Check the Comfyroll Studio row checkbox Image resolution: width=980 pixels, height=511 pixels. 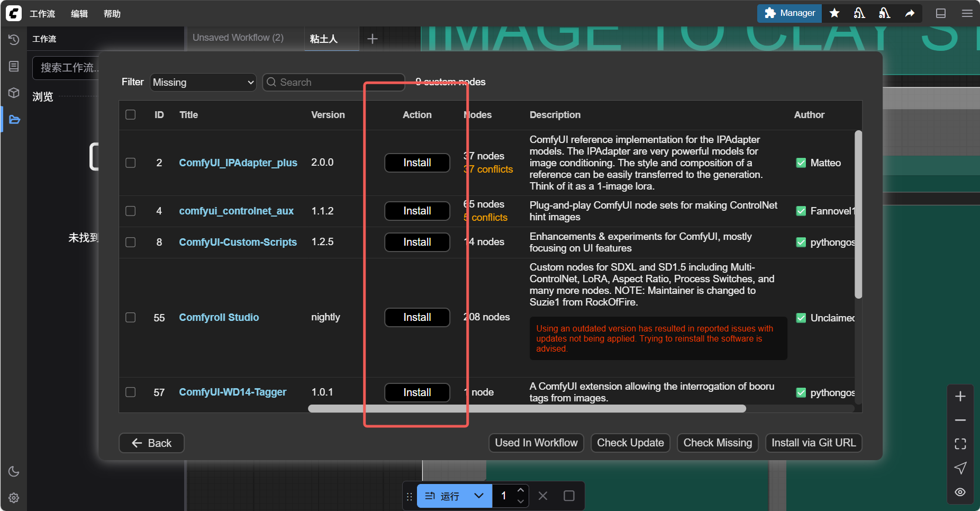pos(131,317)
